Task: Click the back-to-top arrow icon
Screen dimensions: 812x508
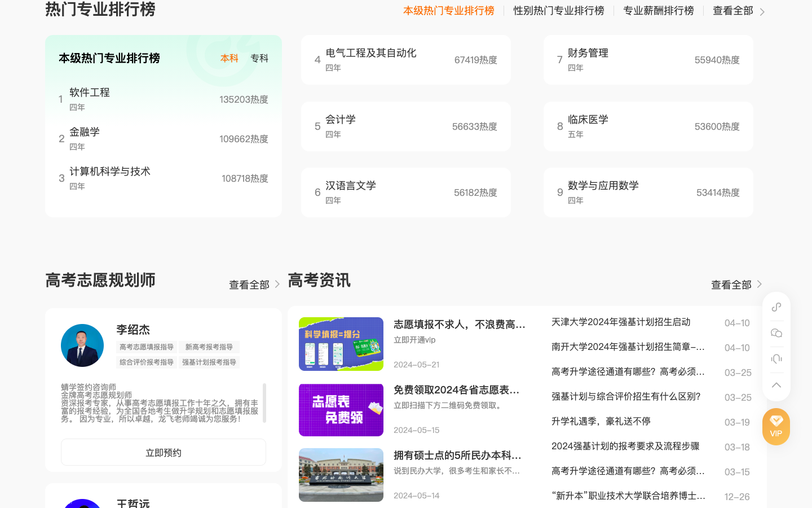Action: (x=776, y=385)
